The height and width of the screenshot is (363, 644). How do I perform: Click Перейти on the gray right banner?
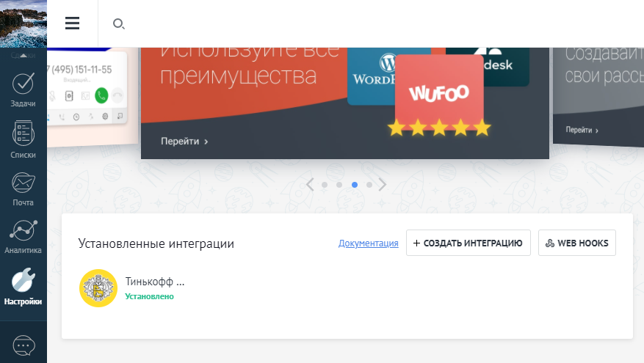(x=582, y=130)
